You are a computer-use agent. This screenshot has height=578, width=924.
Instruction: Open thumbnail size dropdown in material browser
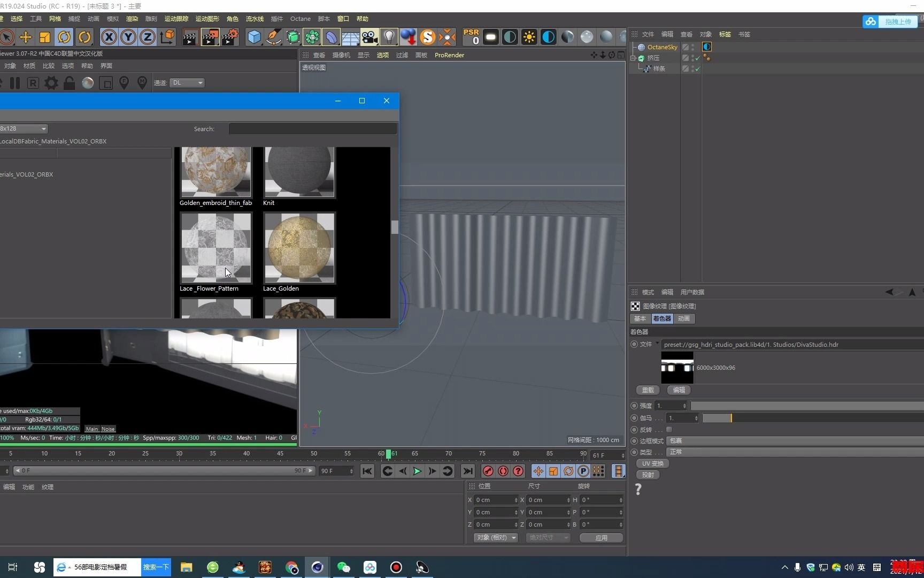click(x=24, y=128)
